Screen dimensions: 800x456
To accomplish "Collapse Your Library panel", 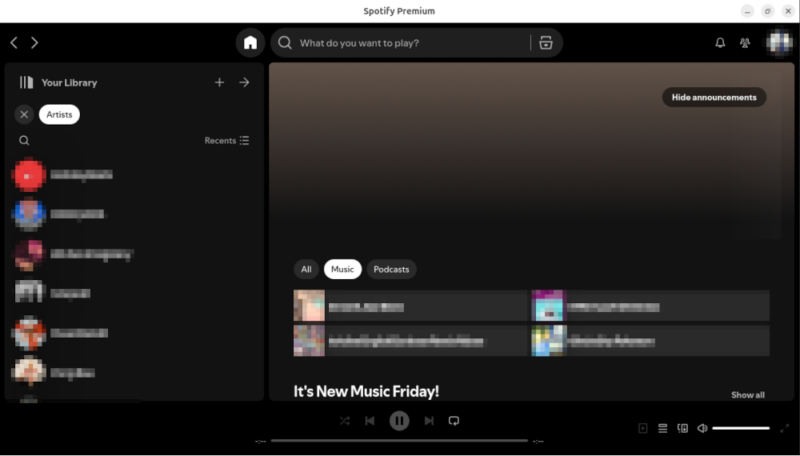I will pyautogui.click(x=27, y=82).
